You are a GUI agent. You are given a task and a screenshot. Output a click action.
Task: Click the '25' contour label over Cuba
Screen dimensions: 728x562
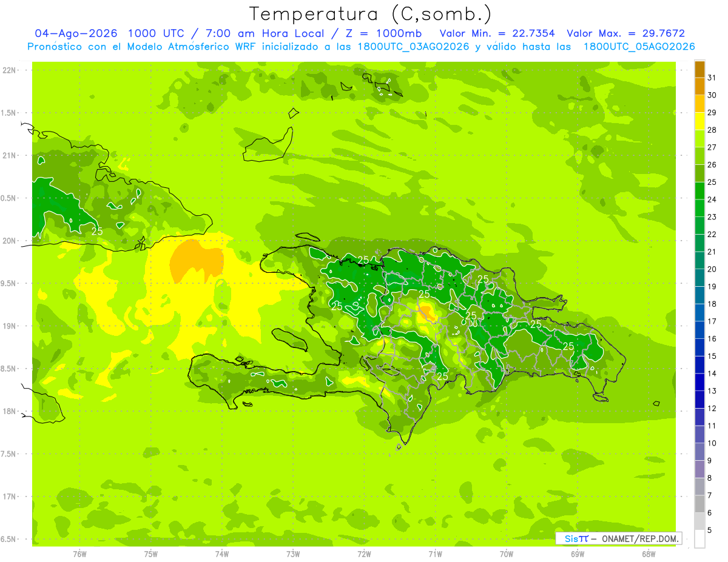(x=96, y=231)
